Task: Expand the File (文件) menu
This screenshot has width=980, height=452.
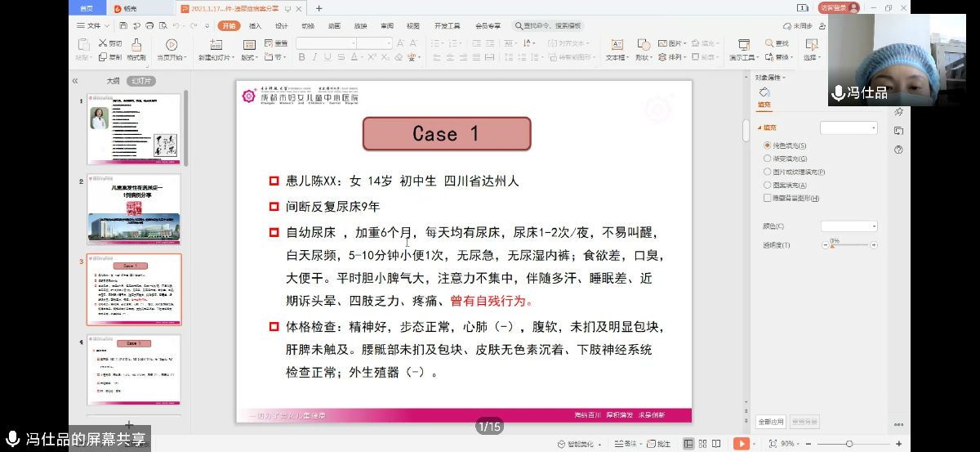Action: (93, 26)
